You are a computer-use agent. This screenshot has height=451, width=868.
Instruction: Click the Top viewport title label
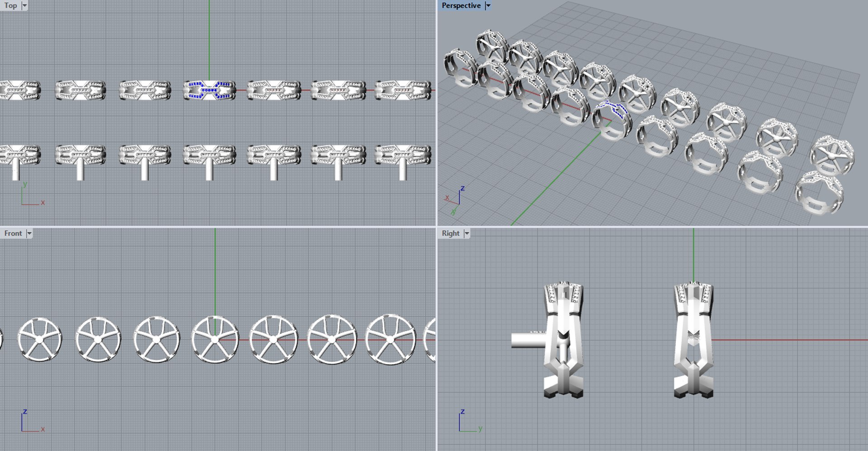click(10, 5)
